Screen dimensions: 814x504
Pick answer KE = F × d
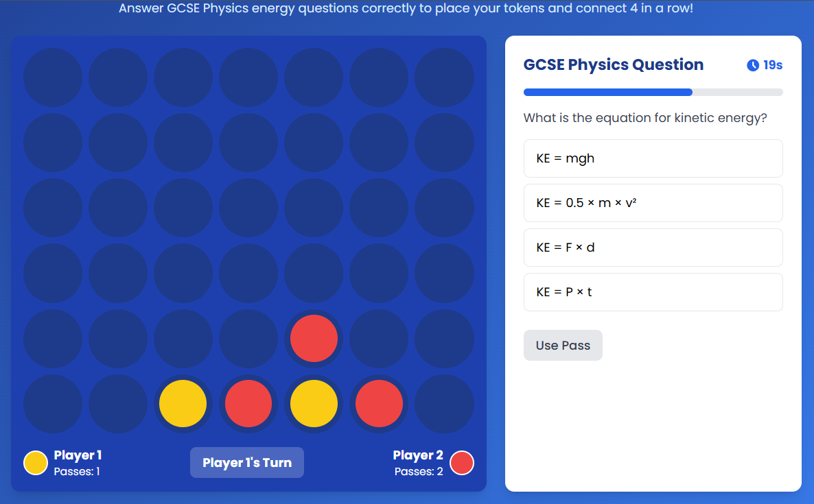click(653, 248)
